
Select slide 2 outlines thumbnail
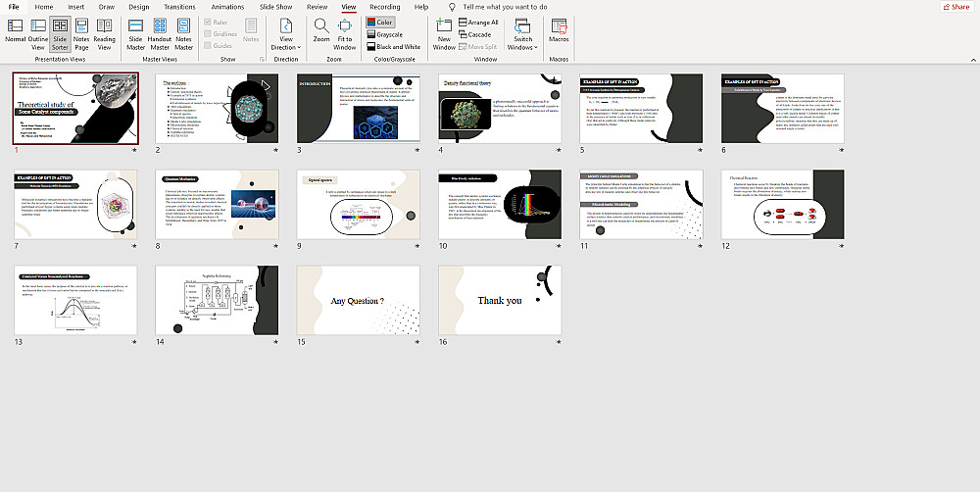217,108
